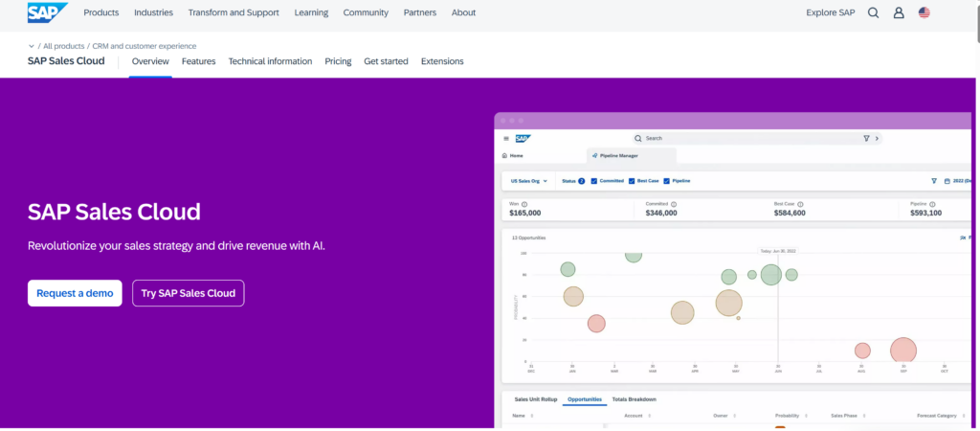
Task: Open the user account profile icon
Action: tap(899, 12)
